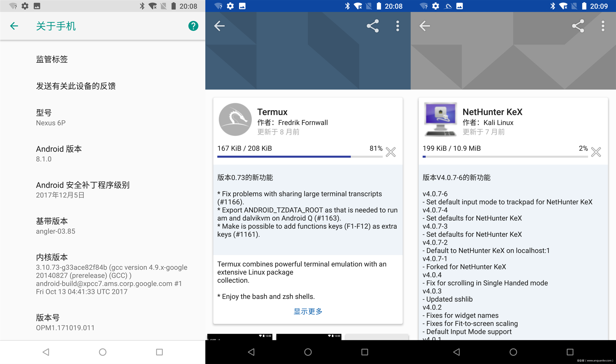Tap the NetHunter KeX app icon
This screenshot has height=364, width=616.
coord(440,119)
